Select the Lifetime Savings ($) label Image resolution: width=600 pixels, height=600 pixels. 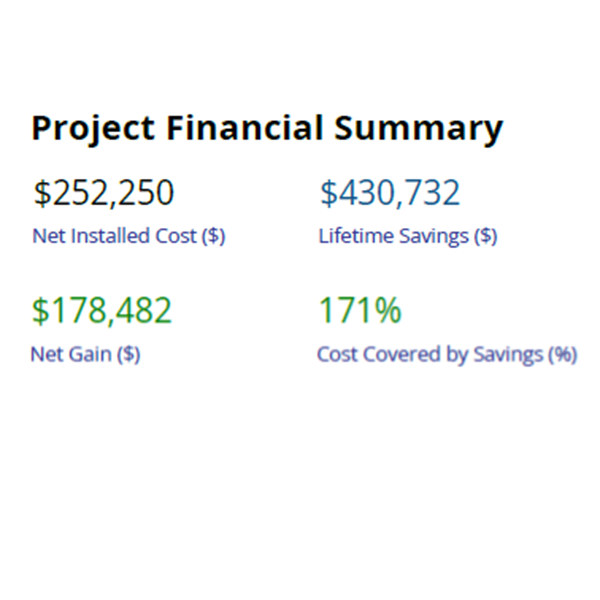pos(407,237)
